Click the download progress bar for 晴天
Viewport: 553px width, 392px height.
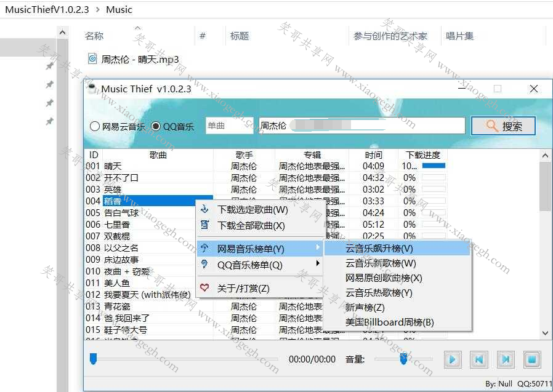[434, 166]
